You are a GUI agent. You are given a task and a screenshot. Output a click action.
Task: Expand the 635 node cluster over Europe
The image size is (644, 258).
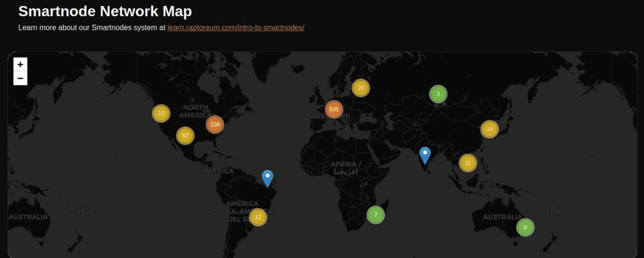334,109
